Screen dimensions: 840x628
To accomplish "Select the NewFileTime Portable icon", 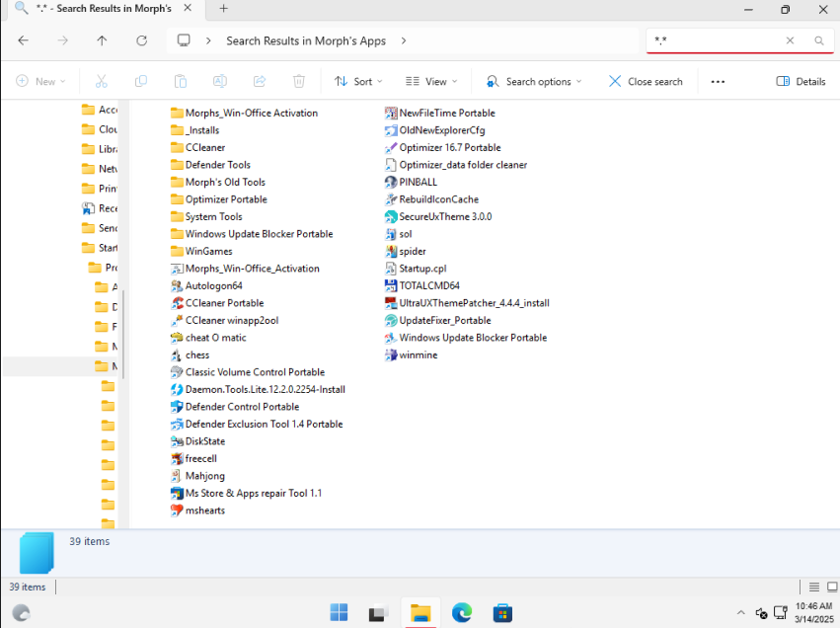I will point(391,114).
